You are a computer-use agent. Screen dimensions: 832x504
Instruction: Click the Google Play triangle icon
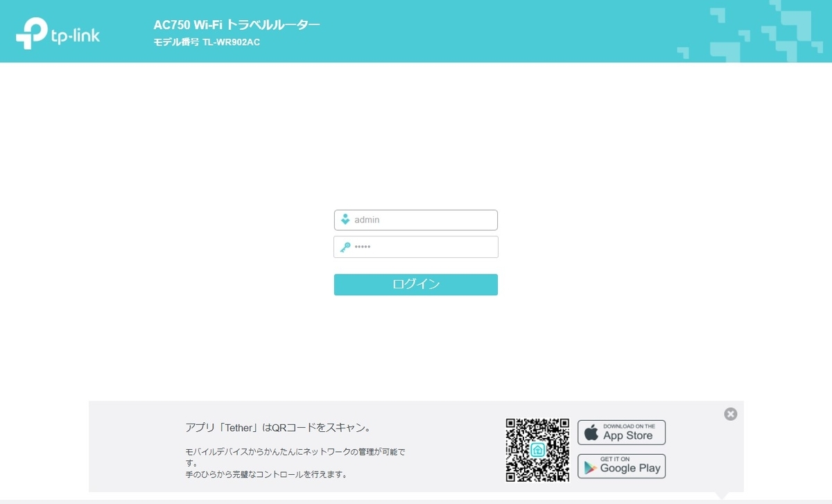point(589,466)
